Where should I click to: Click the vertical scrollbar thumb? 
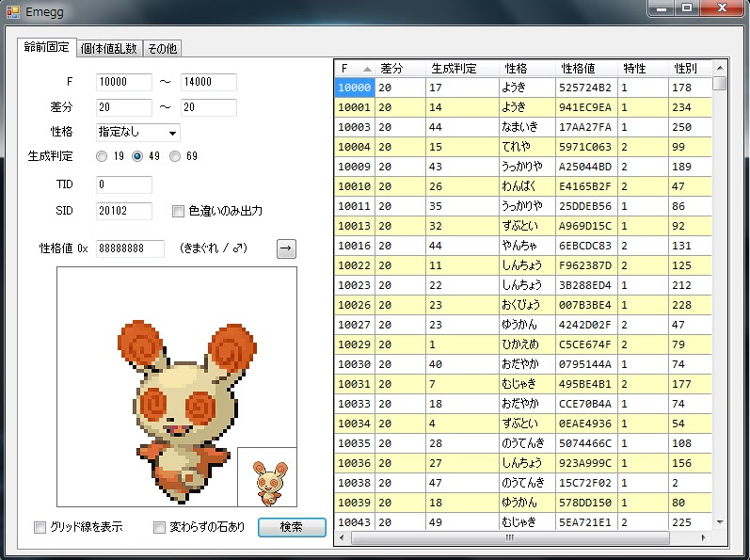pyautogui.click(x=720, y=83)
